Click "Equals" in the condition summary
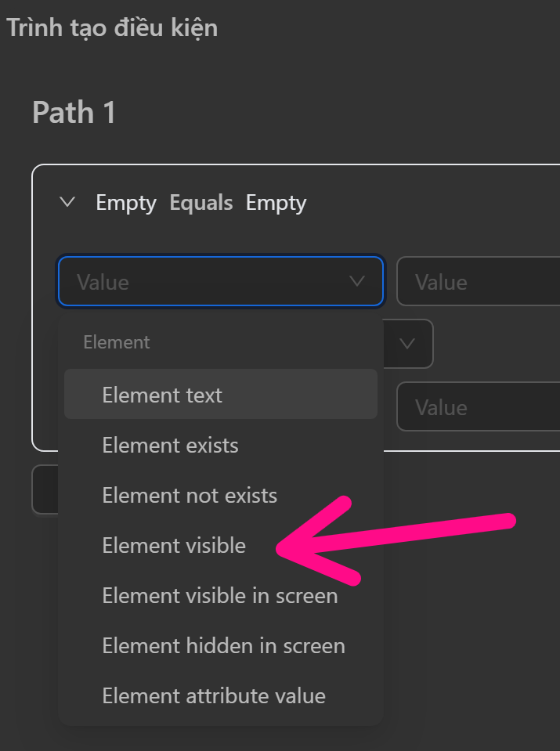Viewport: 560px width, 751px height. pos(201,203)
